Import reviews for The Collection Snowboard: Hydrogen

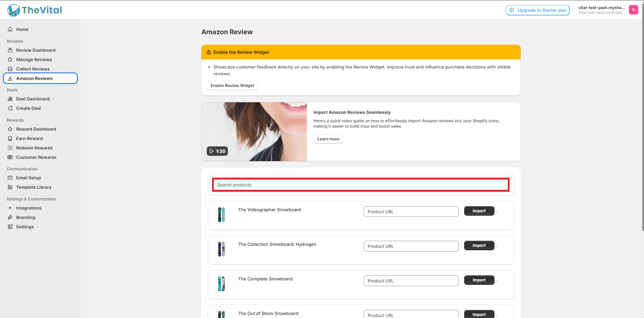479,245
